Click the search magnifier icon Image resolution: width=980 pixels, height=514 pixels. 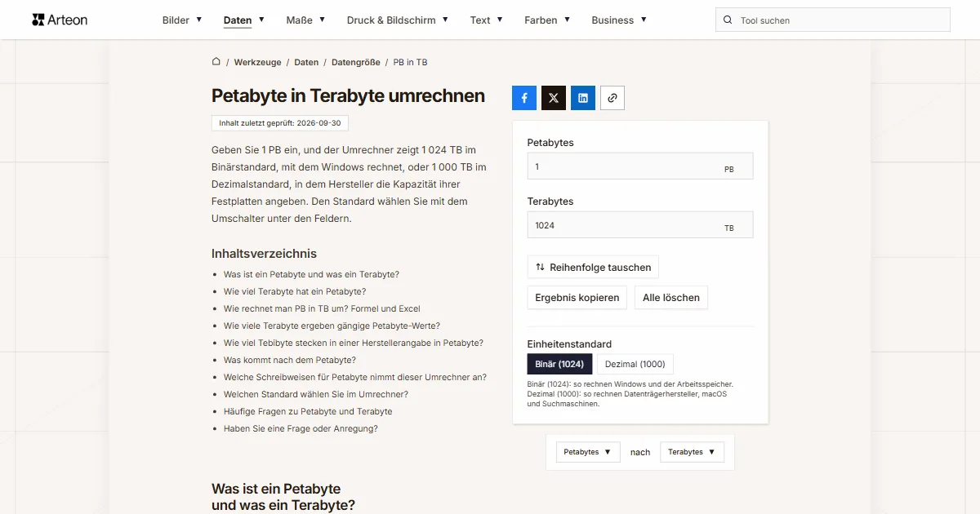(x=728, y=20)
